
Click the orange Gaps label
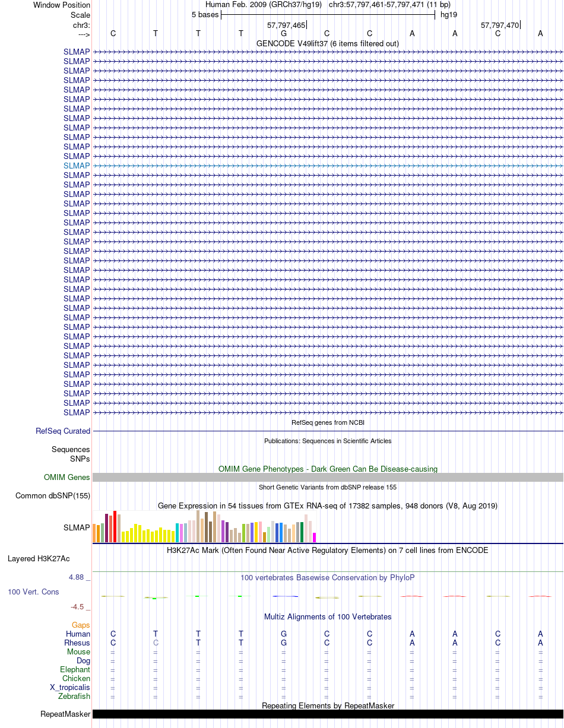coord(81,625)
